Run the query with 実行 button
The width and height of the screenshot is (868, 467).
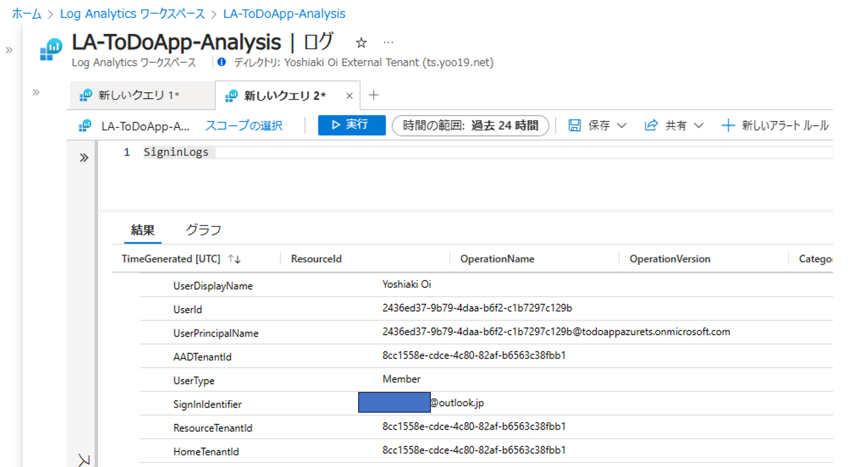(x=352, y=125)
